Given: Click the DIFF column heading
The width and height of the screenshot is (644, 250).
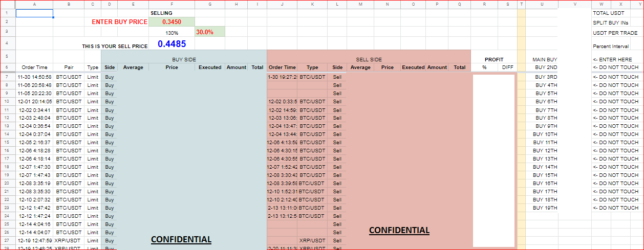Looking at the screenshot, I should point(507,67).
